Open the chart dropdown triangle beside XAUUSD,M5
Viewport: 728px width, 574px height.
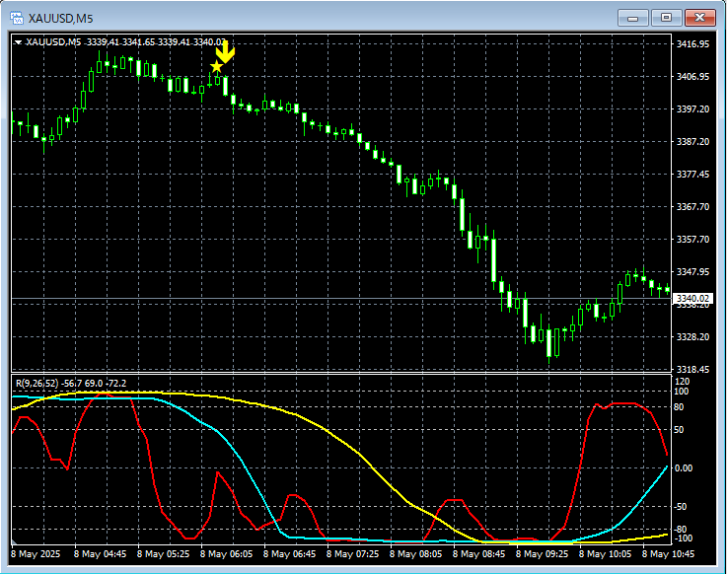coord(18,42)
